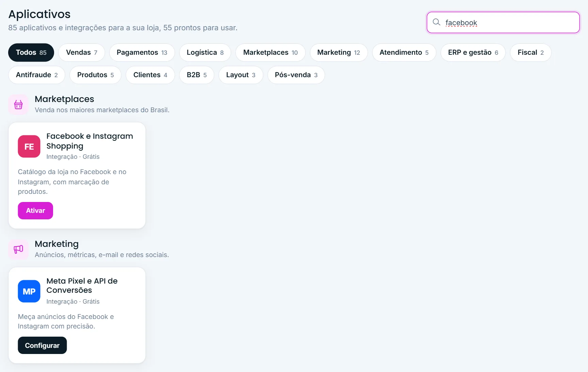The height and width of the screenshot is (372, 588).
Task: Click 'Integração · Grátis' under Meta Pixel
Action: [x=73, y=302]
